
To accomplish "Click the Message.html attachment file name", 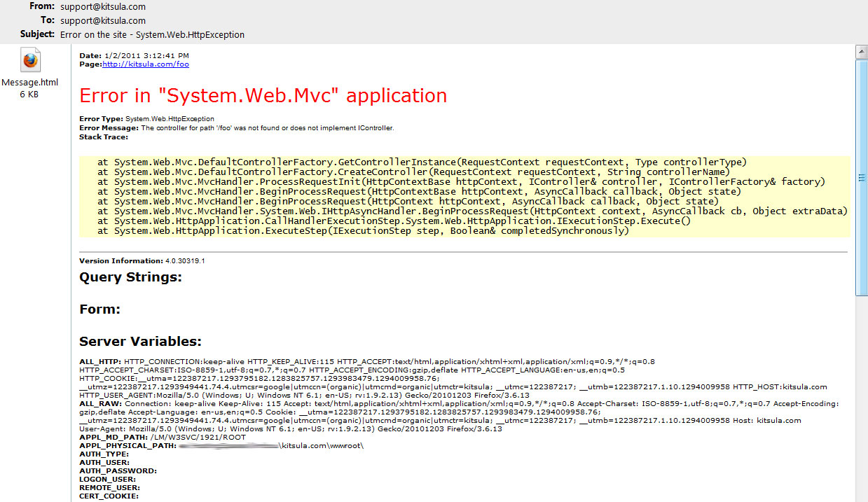I will tap(30, 83).
